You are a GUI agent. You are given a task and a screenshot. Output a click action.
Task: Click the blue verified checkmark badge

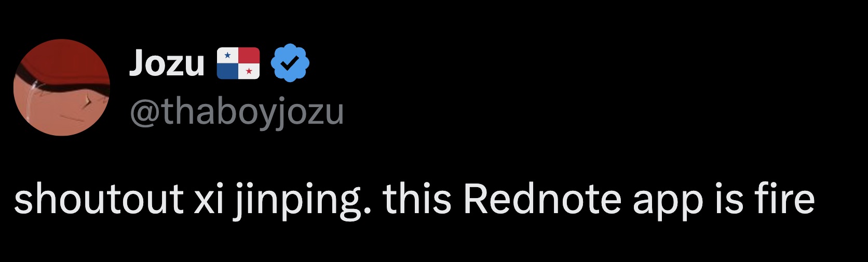coord(291,62)
